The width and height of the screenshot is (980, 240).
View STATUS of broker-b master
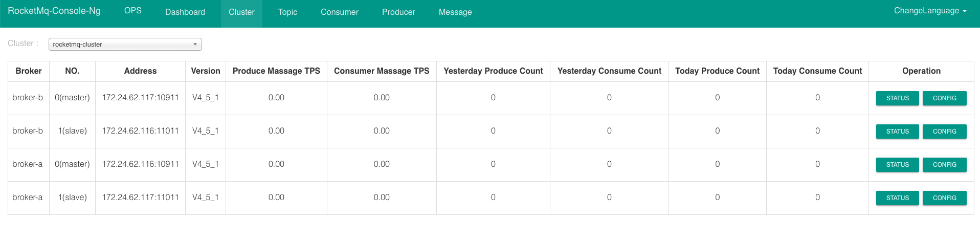(x=897, y=98)
